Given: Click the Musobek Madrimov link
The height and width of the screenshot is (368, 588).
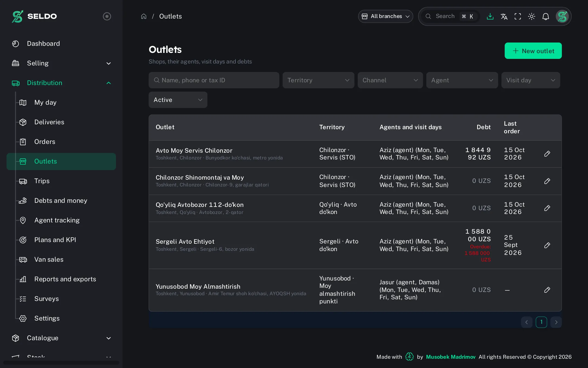Looking at the screenshot, I should (x=451, y=357).
